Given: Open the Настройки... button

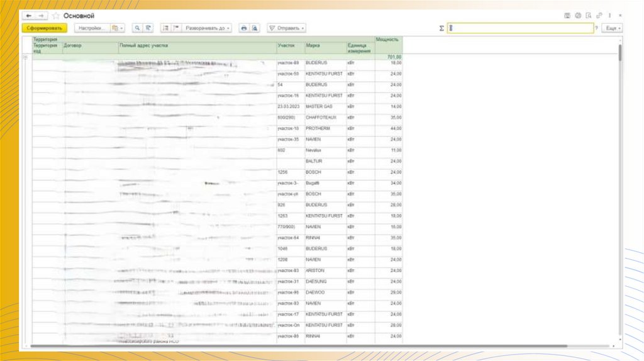Looking at the screenshot, I should click(92, 28).
